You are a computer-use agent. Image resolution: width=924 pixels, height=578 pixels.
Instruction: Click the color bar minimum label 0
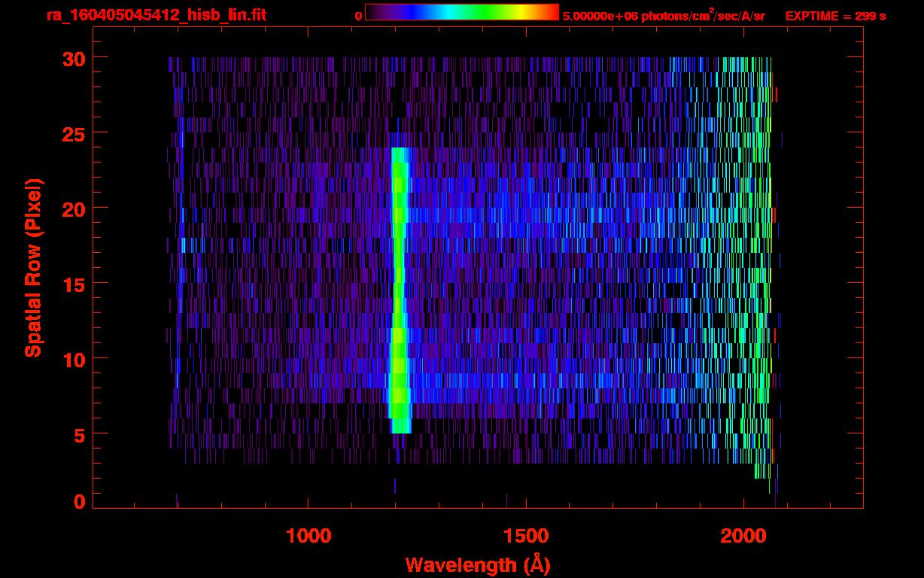pyautogui.click(x=359, y=17)
